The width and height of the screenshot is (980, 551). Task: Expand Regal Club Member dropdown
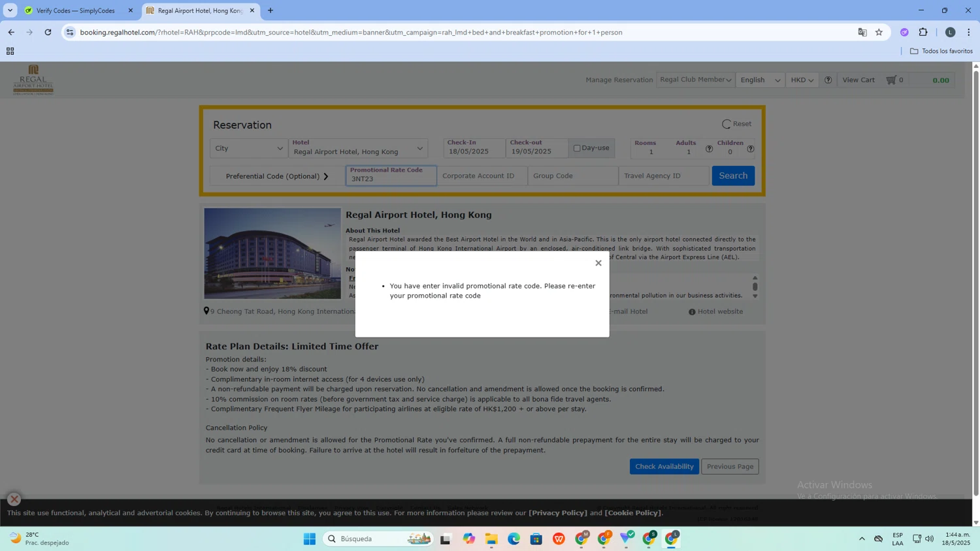[x=695, y=80]
